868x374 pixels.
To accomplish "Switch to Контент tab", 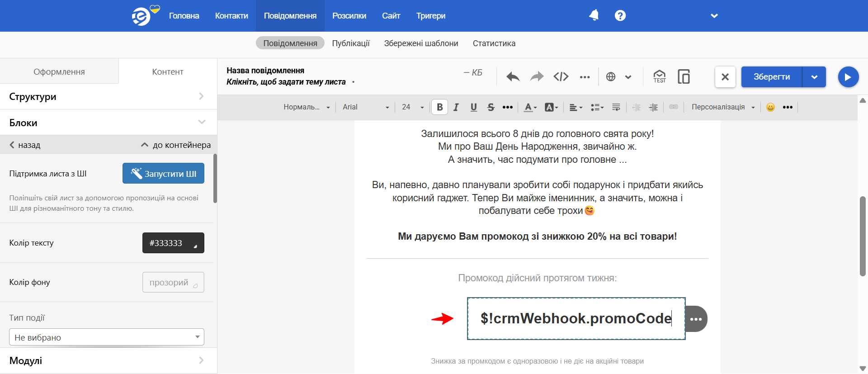I will click(168, 71).
